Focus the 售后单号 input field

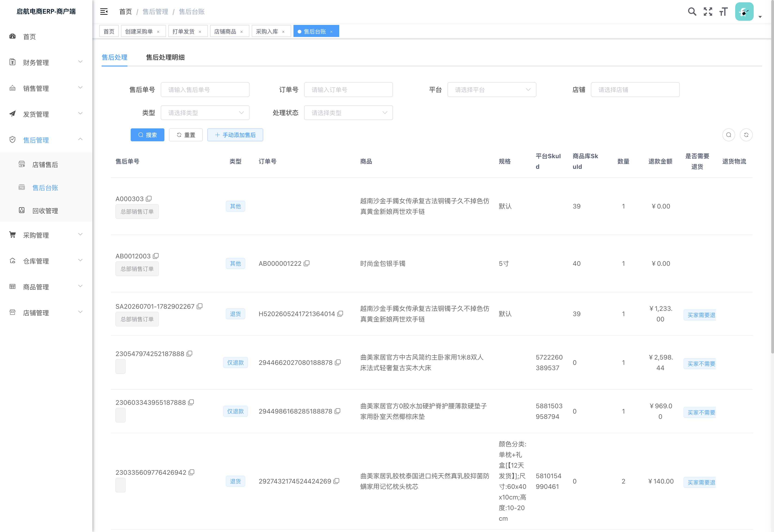205,90
